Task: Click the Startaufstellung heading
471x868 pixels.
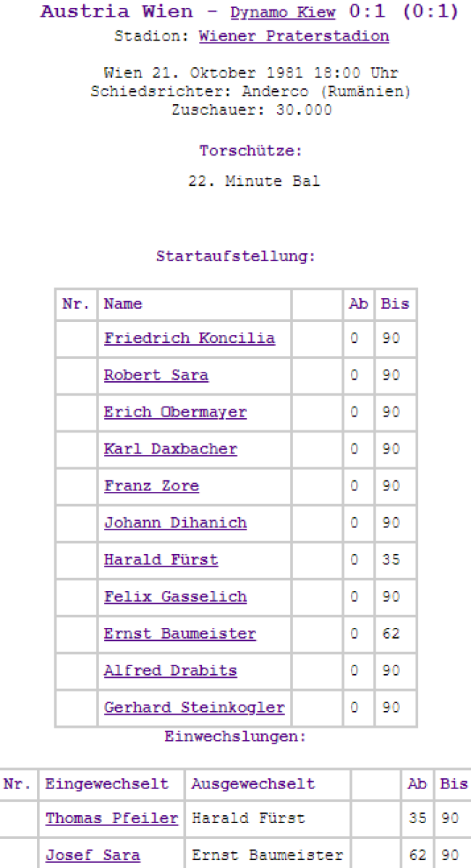Action: click(236, 256)
